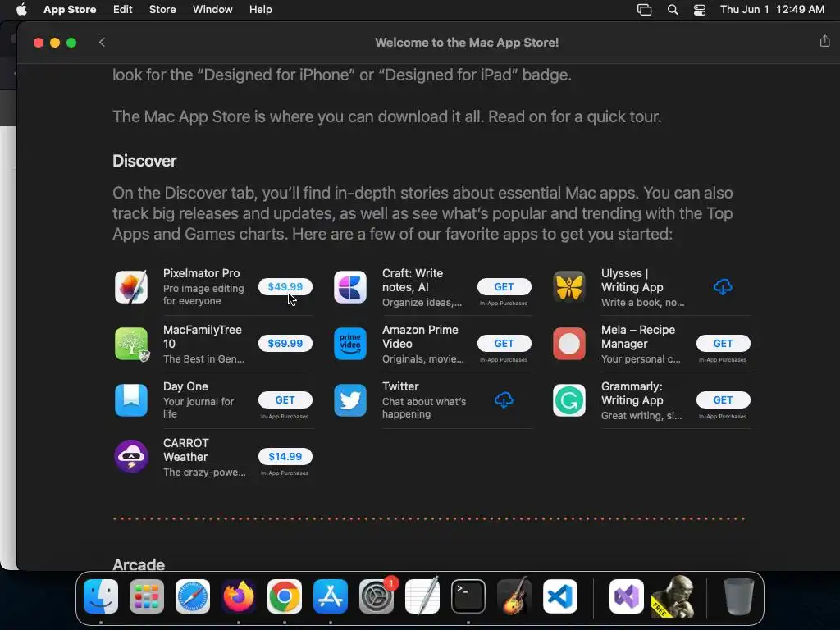Open the Apple menu
840x630 pixels.
pyautogui.click(x=21, y=10)
